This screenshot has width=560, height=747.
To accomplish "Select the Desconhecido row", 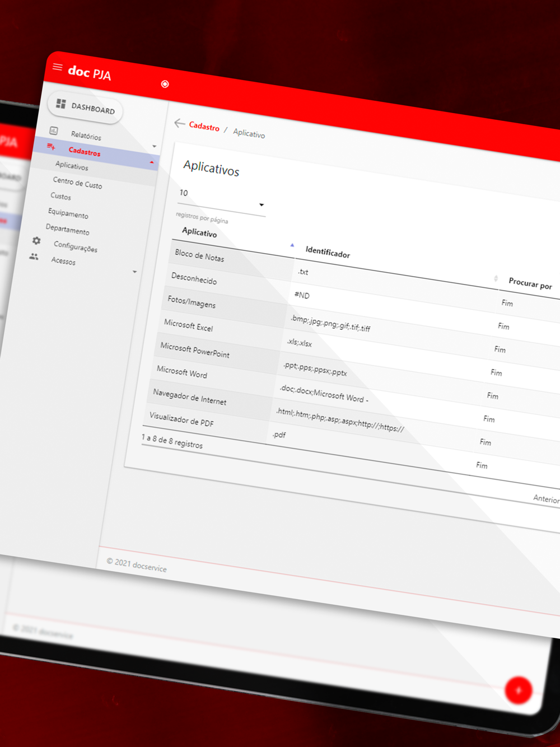I will [194, 279].
